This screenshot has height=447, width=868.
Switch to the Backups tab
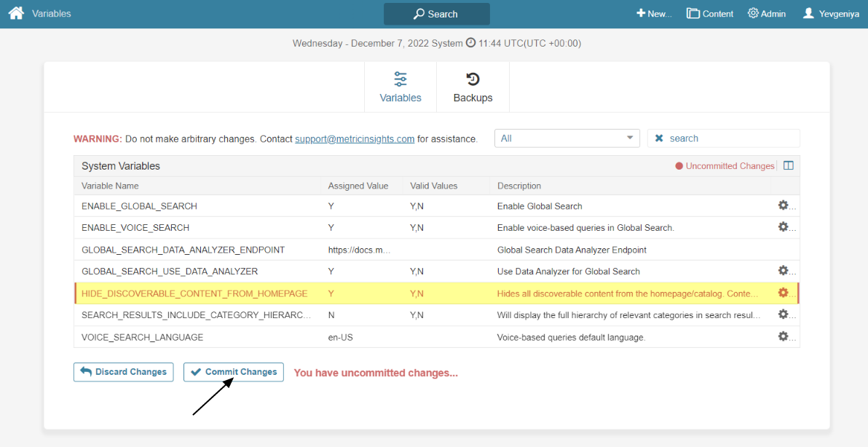click(473, 87)
